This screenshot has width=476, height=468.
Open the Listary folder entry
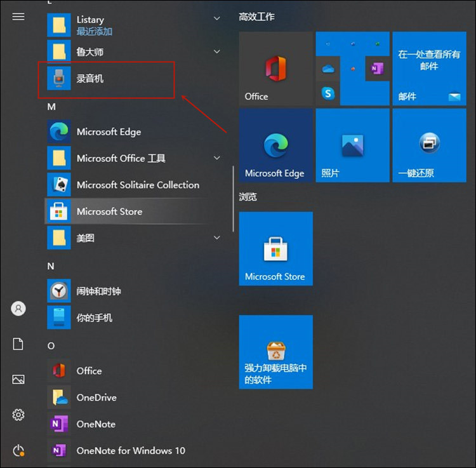point(133,25)
